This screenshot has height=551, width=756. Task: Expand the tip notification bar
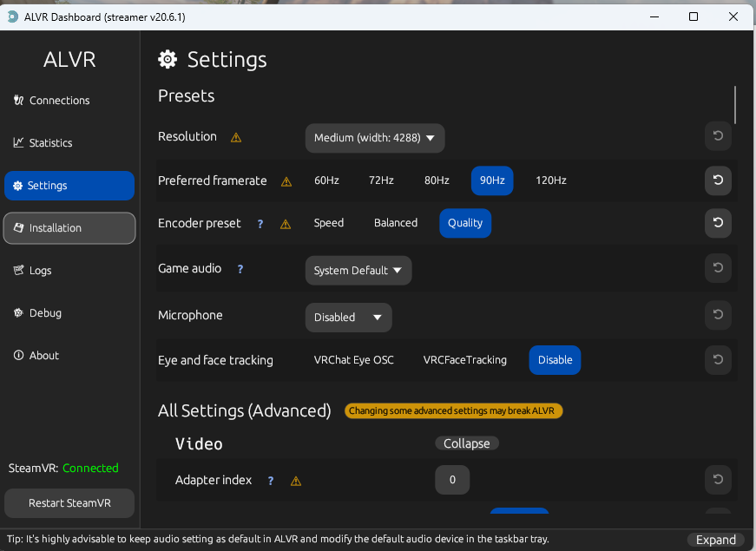click(x=716, y=540)
